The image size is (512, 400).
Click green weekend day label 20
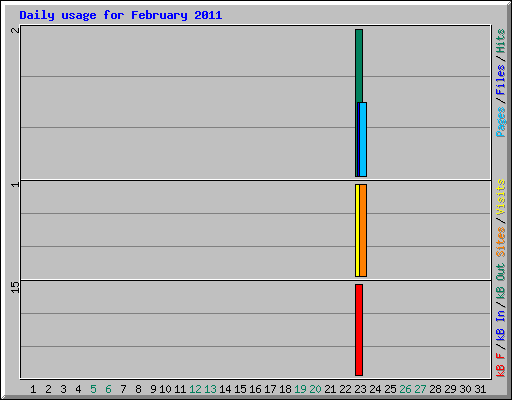[x=315, y=389]
